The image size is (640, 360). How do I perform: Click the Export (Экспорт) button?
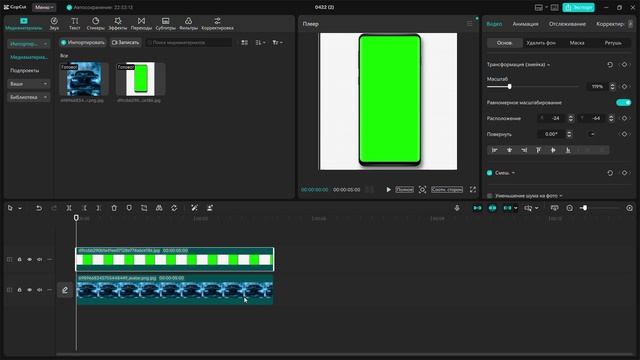(x=578, y=7)
